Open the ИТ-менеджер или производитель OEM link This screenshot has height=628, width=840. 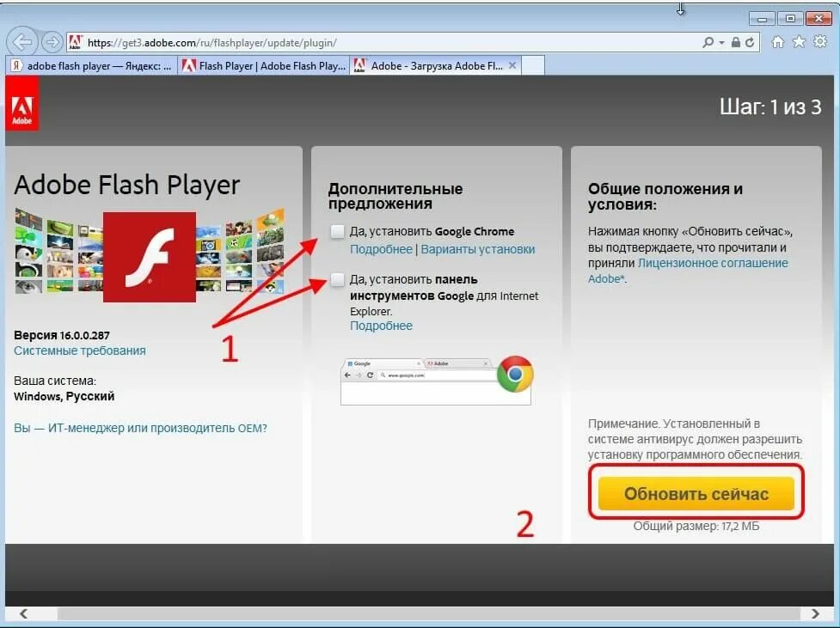point(140,428)
